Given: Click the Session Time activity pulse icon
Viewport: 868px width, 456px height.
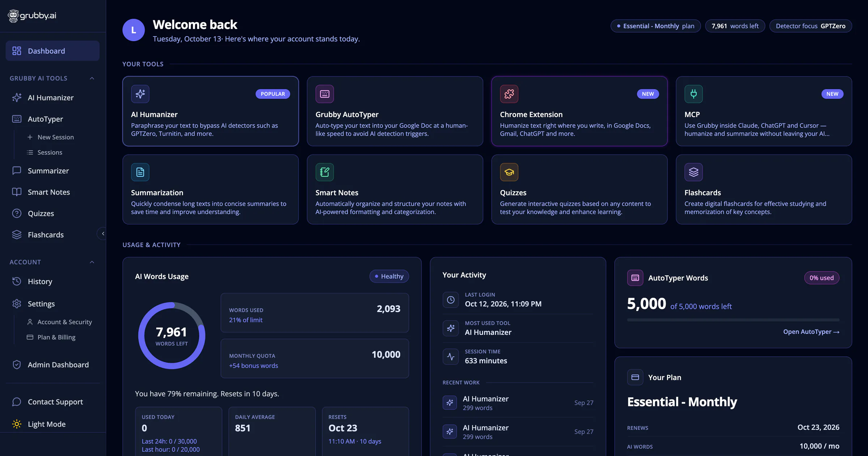Looking at the screenshot, I should 451,357.
